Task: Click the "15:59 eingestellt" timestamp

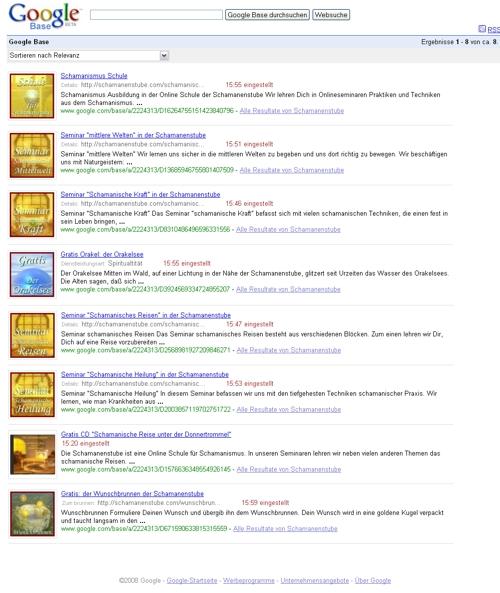Action: pyautogui.click(x=265, y=503)
